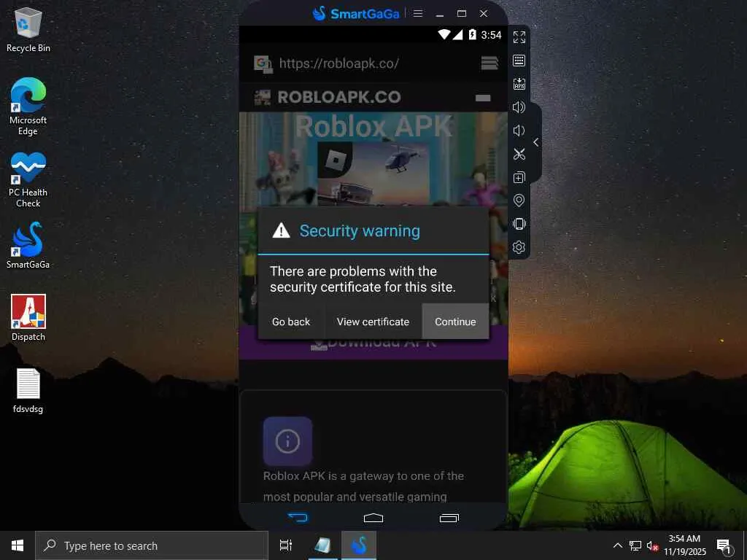Viewport: 747px width, 560px height.
Task: Show hidden system tray icons
Action: 617,545
